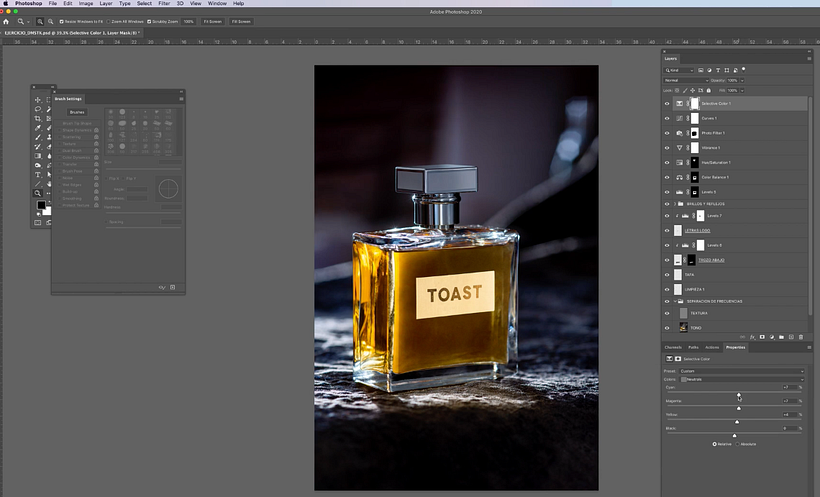Click the delete layer trash icon
The width and height of the screenshot is (820, 497).
800,337
